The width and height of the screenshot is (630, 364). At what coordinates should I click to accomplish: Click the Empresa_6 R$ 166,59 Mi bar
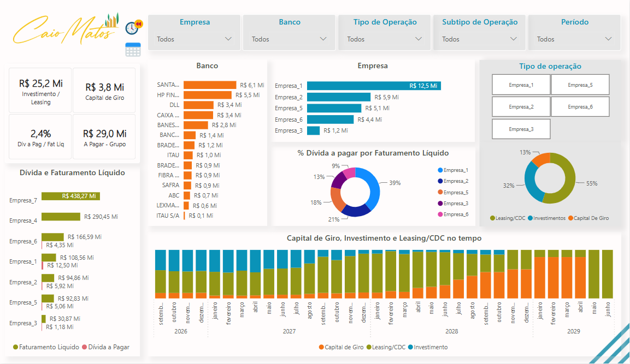[x=52, y=237]
